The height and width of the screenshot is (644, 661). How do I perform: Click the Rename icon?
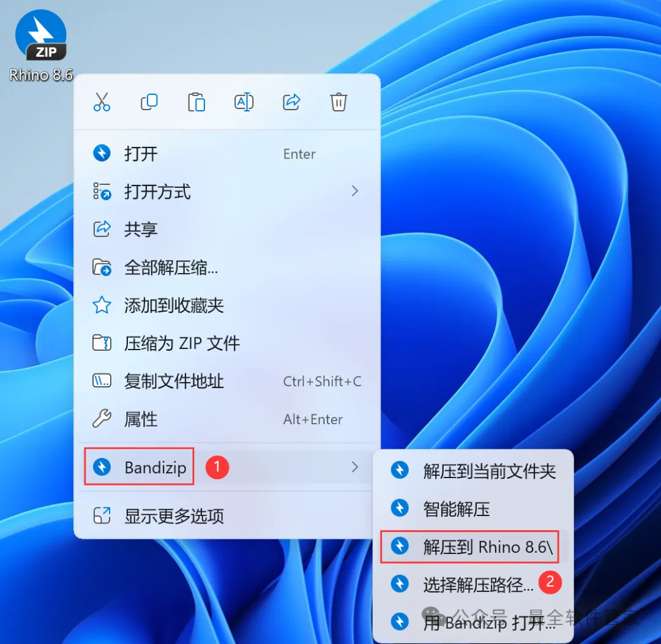pos(244,102)
